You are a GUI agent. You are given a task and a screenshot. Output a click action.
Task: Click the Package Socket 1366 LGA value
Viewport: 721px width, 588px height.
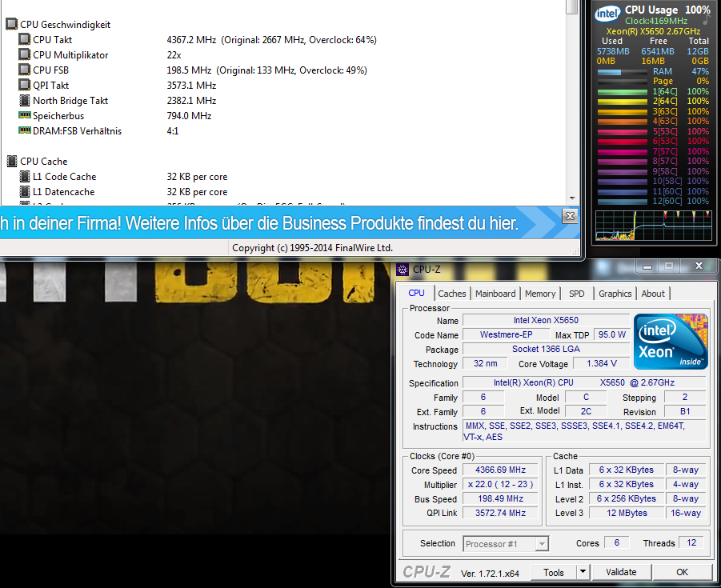pos(546,349)
